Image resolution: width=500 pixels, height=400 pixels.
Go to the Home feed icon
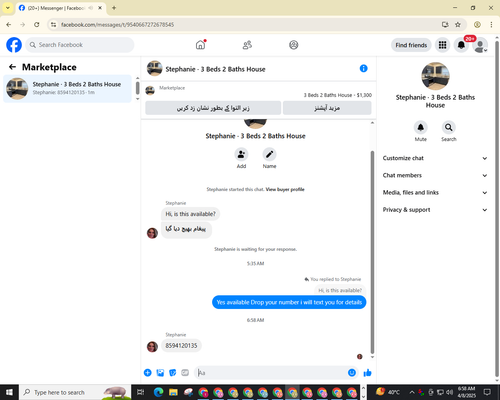click(200, 45)
